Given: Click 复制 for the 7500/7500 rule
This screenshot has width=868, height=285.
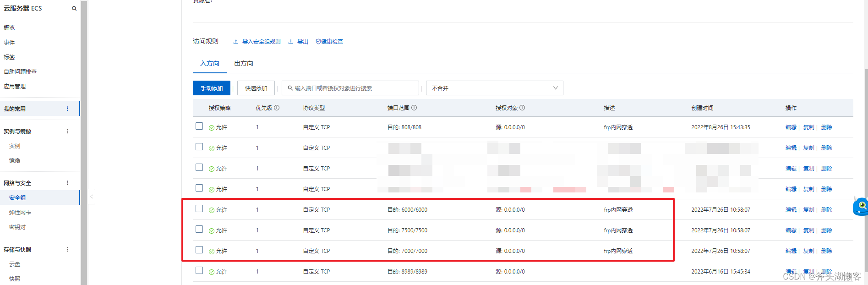Looking at the screenshot, I should coord(809,230).
